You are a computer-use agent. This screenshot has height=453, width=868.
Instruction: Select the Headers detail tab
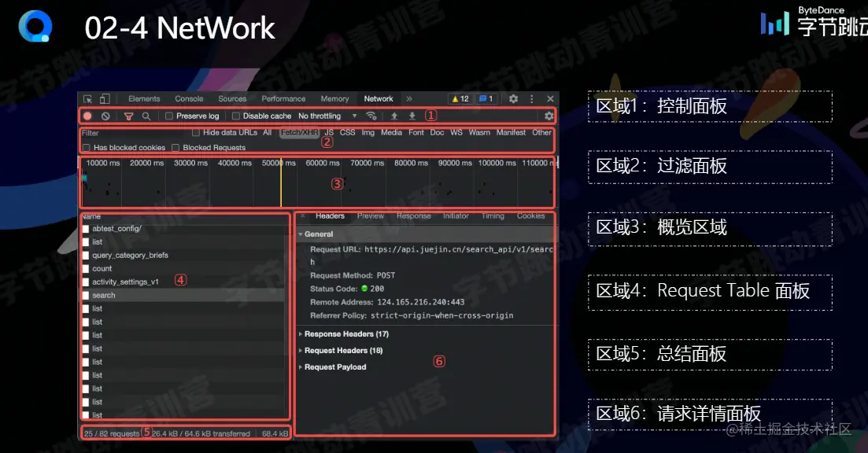330,216
